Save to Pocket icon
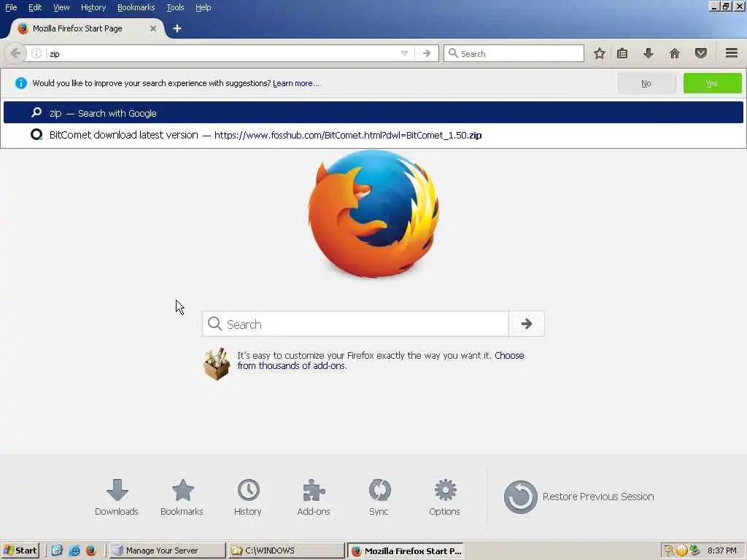 (701, 53)
